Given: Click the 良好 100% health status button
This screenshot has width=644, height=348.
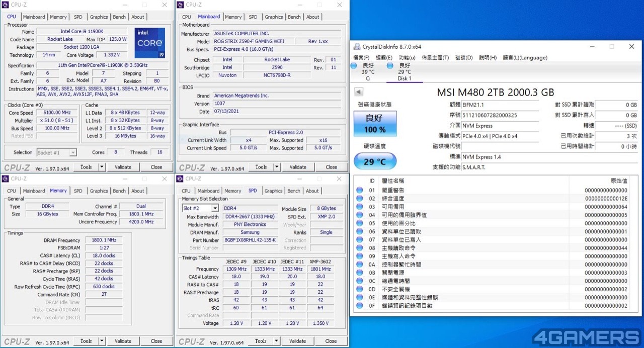Looking at the screenshot, I should [375, 125].
